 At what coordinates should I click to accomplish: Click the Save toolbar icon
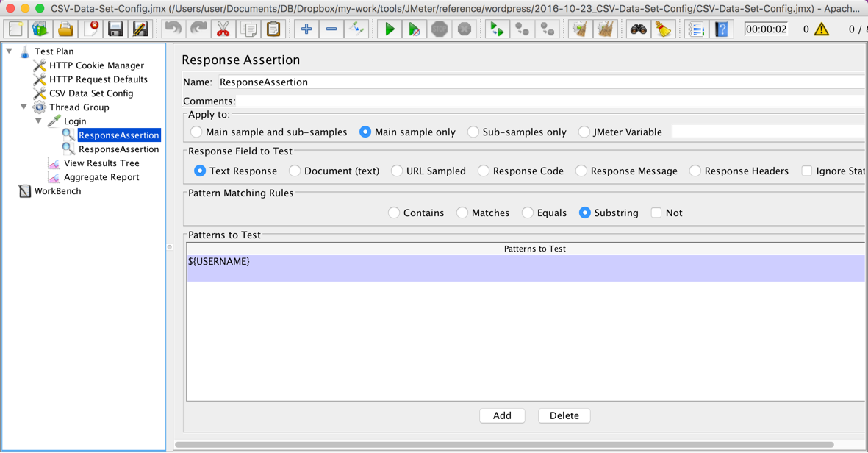click(x=115, y=29)
